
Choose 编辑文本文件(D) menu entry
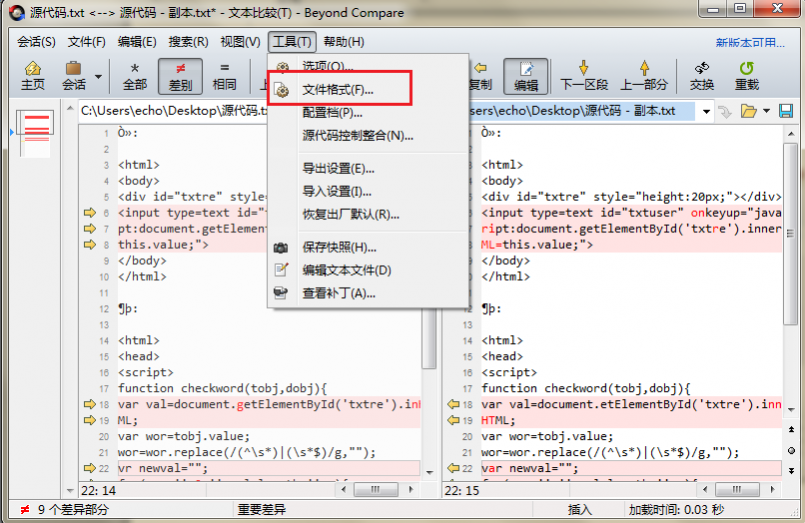[x=368, y=270]
